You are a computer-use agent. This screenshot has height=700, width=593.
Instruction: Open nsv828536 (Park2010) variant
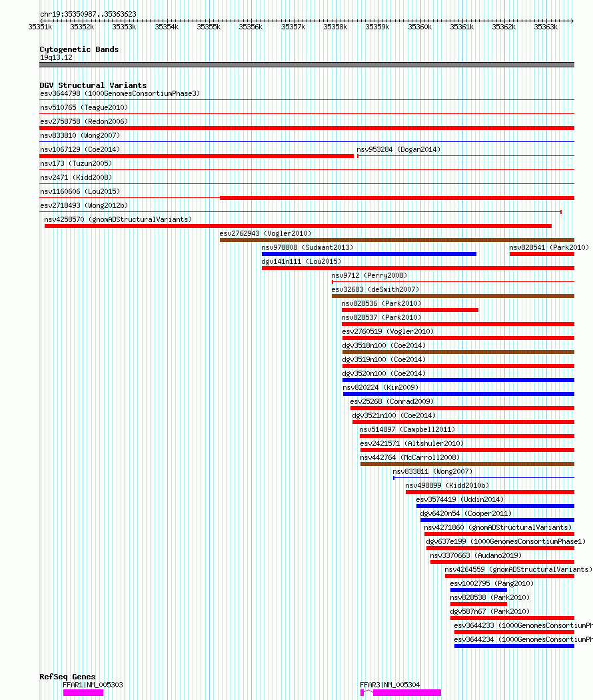coord(381,303)
